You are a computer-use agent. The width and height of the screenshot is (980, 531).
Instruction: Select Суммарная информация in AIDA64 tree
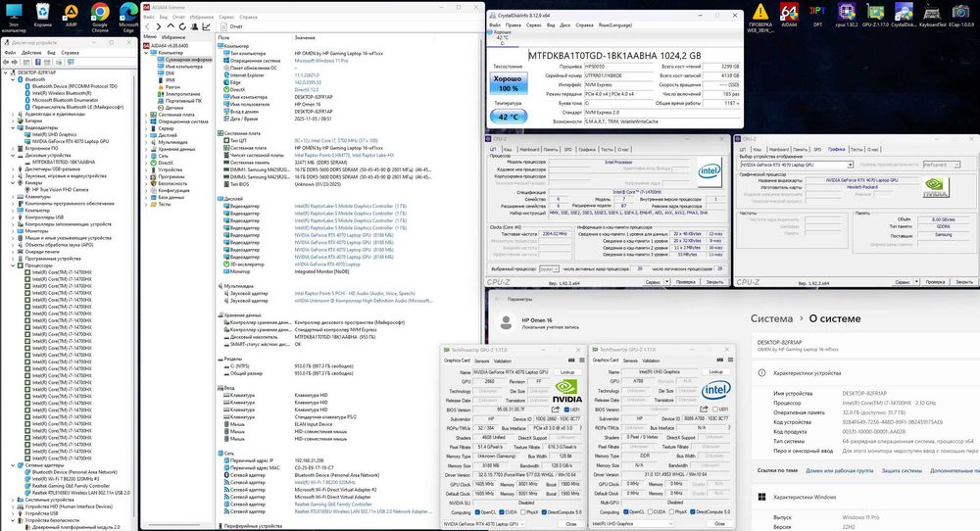pos(185,60)
